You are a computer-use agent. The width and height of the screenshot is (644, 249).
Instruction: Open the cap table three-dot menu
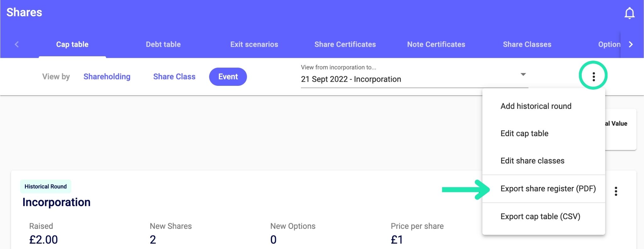(x=593, y=76)
